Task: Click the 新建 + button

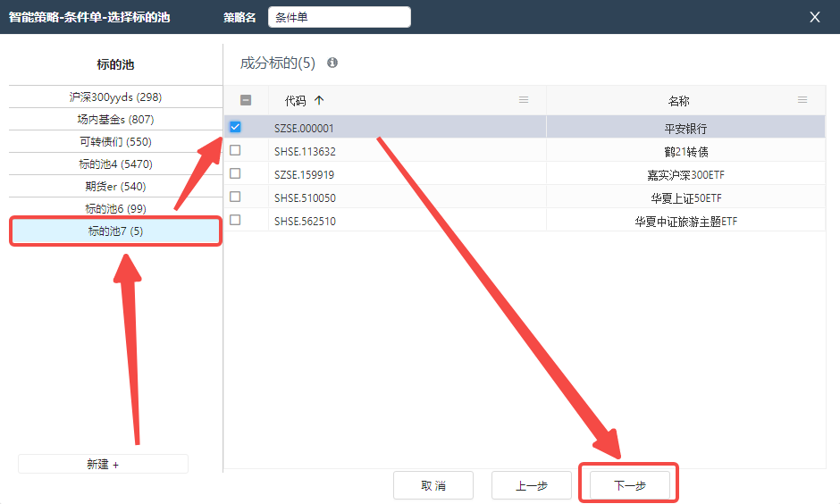Action: [103, 464]
